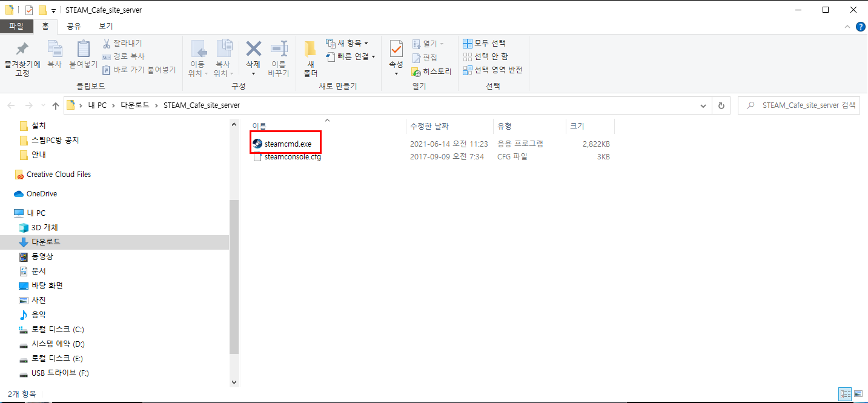Viewport: 868px width, 403px height.
Task: Select Creative Cloud Files in sidebar
Action: pyautogui.click(x=52, y=174)
